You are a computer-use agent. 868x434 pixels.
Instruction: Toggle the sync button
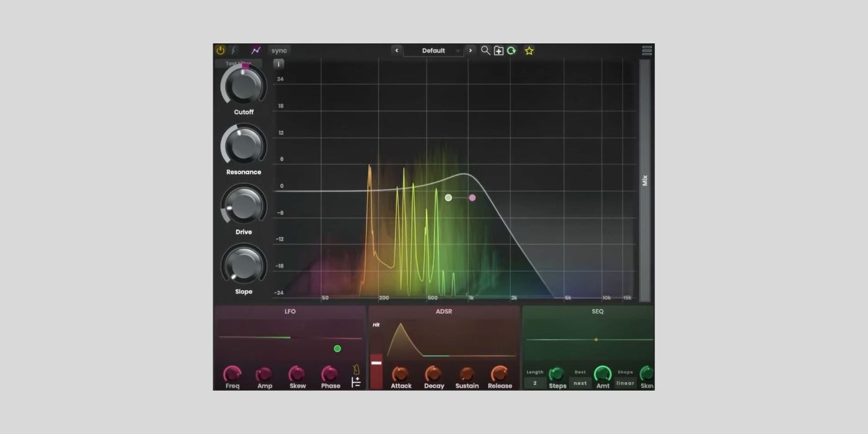tap(280, 51)
